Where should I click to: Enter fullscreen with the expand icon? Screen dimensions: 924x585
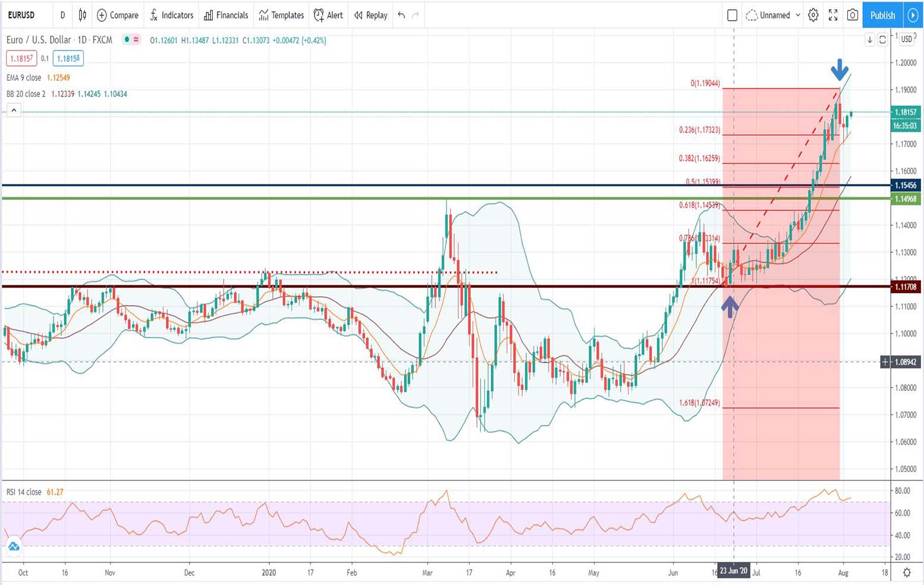(833, 15)
